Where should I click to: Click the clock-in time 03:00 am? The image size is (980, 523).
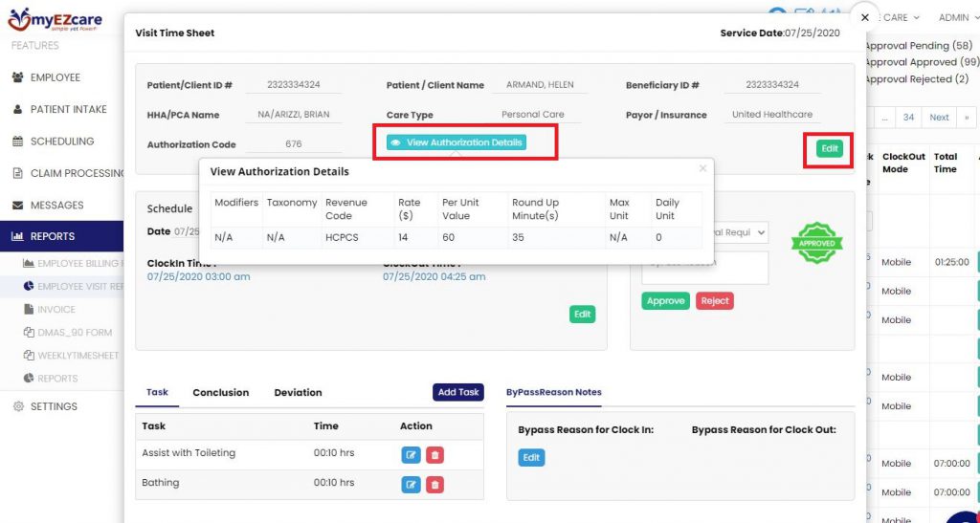(199, 276)
